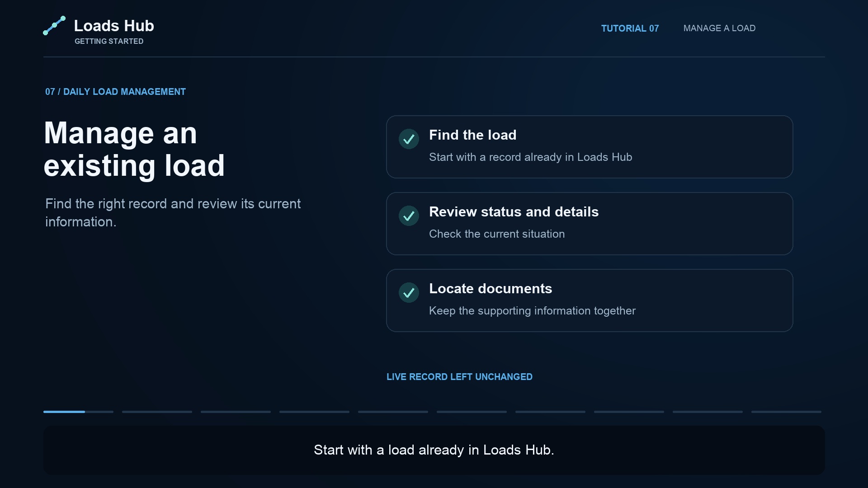Click the caption bar about existing loads
Image resolution: width=868 pixels, height=488 pixels.
[x=434, y=450]
